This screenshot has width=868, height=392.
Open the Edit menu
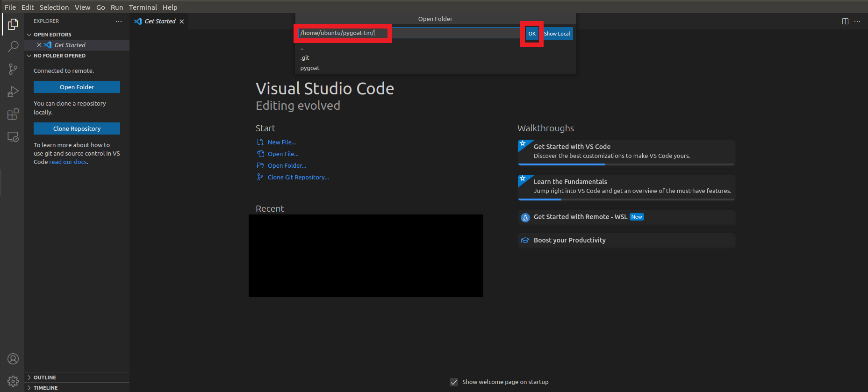[28, 7]
